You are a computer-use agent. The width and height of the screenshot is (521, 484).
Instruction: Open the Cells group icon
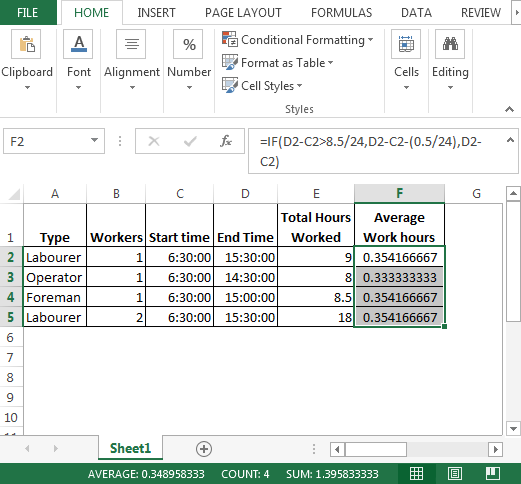(x=406, y=44)
